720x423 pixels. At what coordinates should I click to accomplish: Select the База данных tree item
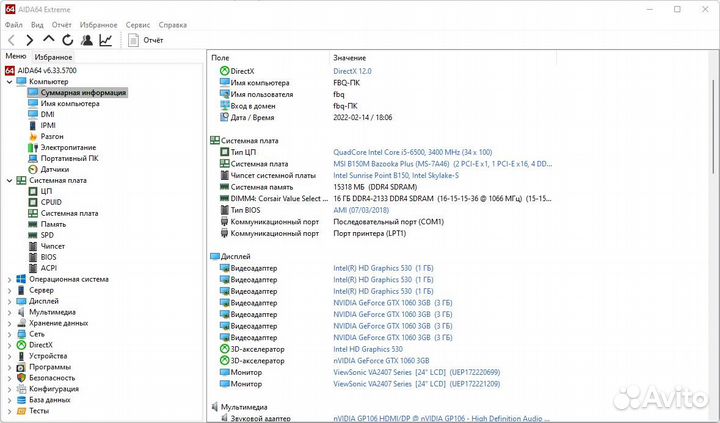point(50,400)
